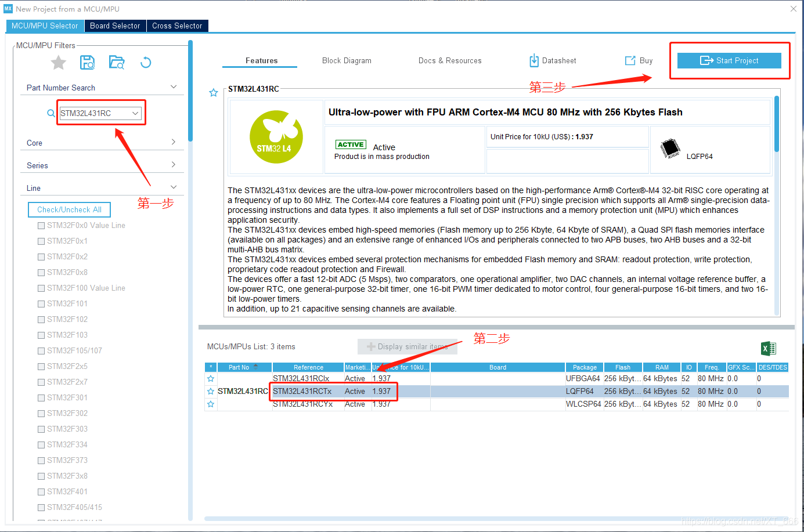The width and height of the screenshot is (804, 532).
Task: Expand the Series filter section
Action: 173,165
